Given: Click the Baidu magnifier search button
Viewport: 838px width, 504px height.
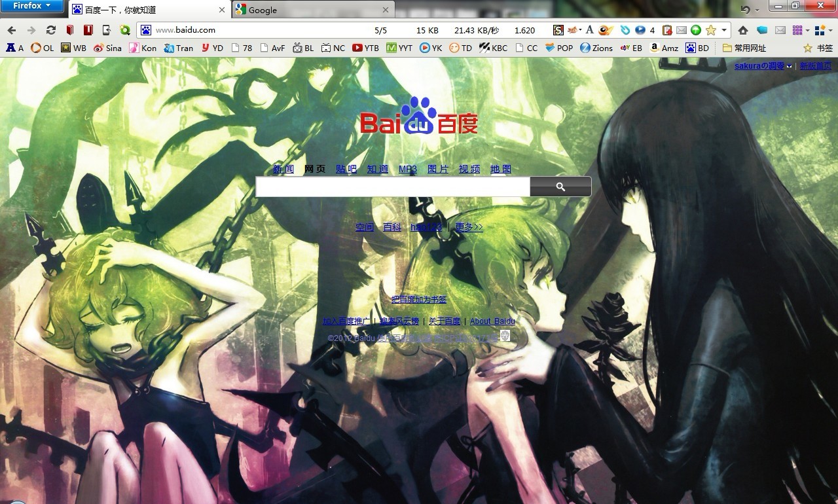Looking at the screenshot, I should [x=560, y=187].
